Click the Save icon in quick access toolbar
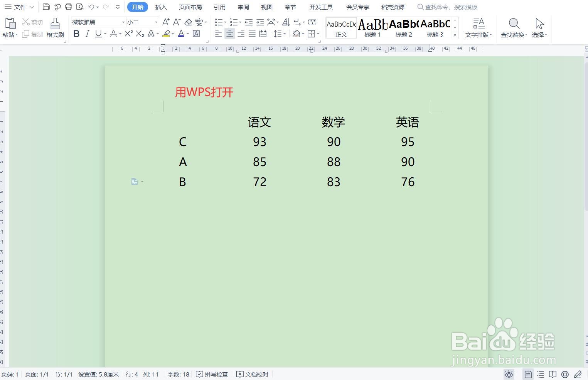Screen dimensions: 588x380 pyautogui.click(x=46, y=7)
